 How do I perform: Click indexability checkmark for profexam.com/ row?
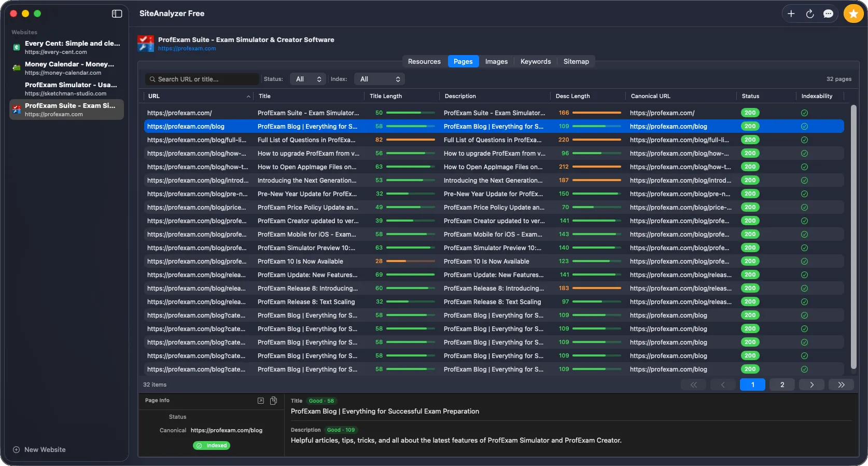pyautogui.click(x=804, y=113)
